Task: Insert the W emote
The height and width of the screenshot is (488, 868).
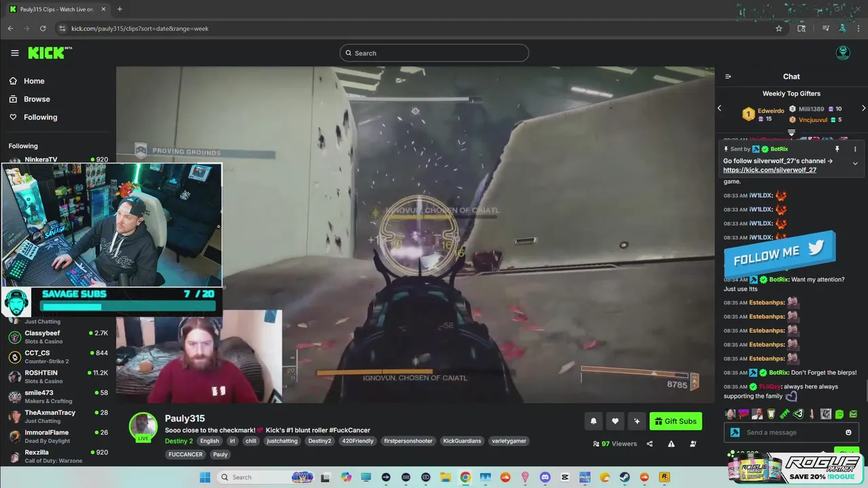Action: (x=771, y=413)
